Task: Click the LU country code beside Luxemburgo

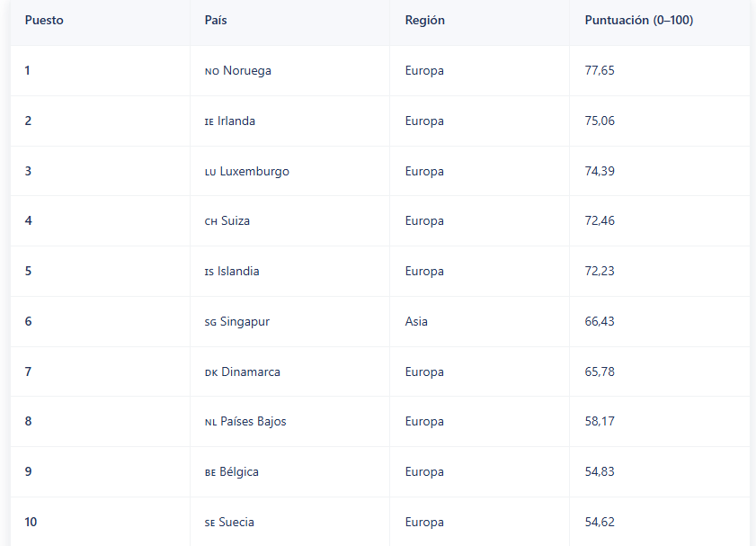Action: point(210,172)
